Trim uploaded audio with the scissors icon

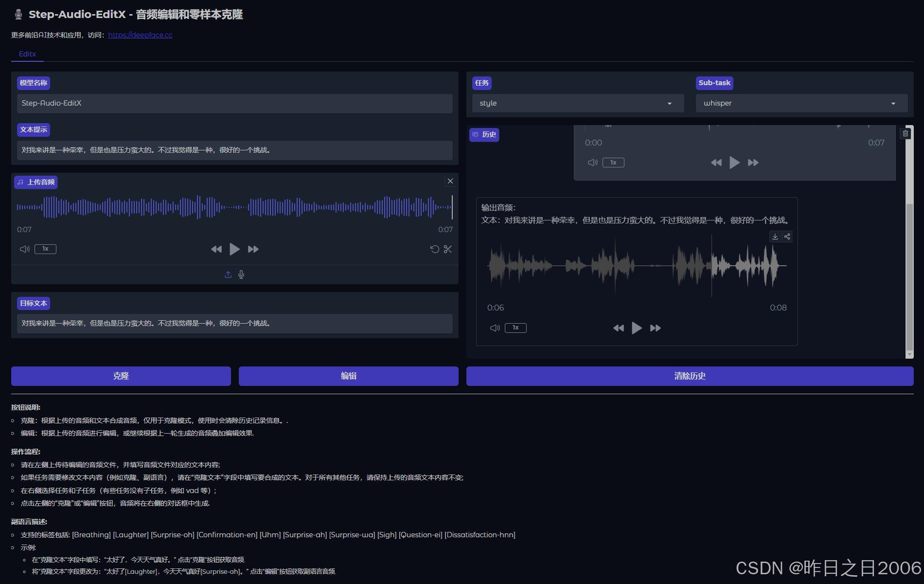(x=448, y=249)
